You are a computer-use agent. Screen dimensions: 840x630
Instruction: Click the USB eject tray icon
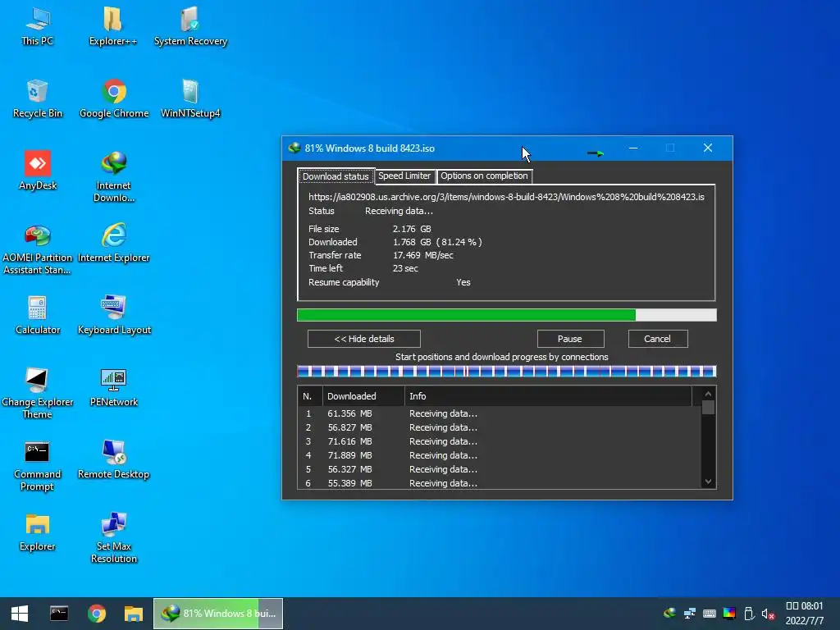coord(749,614)
